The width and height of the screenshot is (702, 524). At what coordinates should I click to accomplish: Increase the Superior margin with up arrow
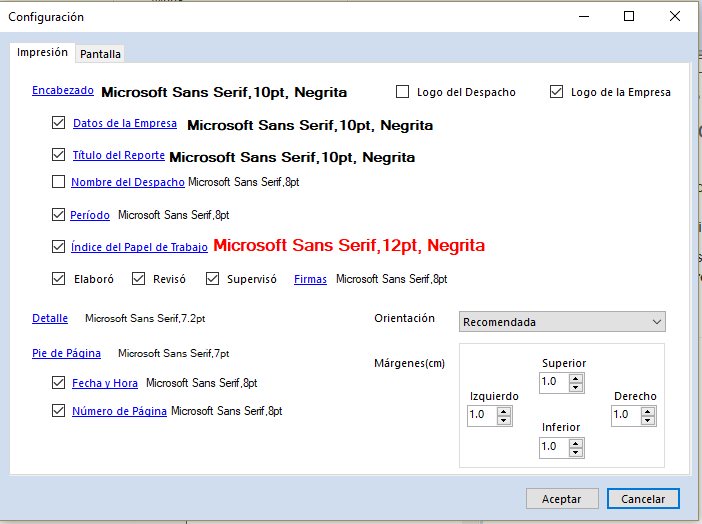(x=576, y=377)
